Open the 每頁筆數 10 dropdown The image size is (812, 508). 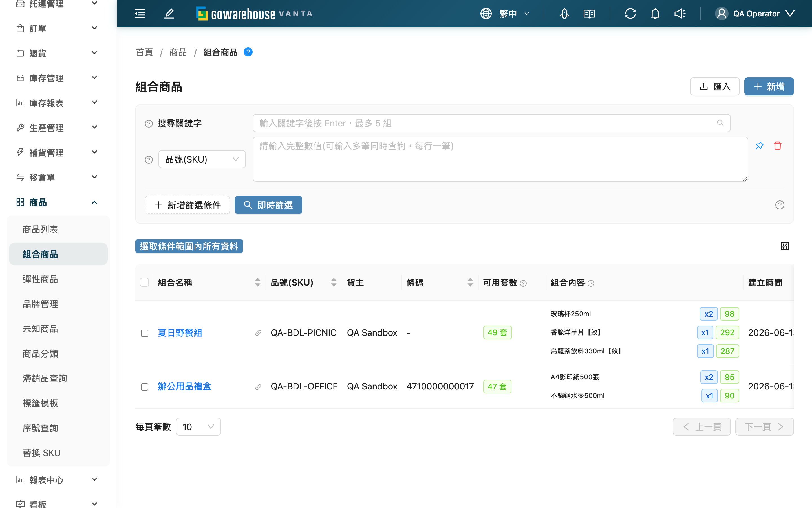198,427
